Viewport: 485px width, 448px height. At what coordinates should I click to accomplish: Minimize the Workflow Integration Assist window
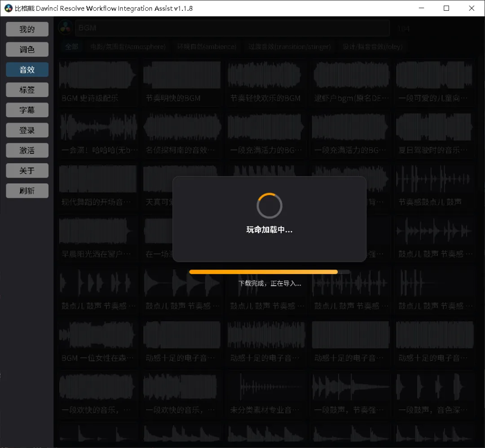click(x=421, y=8)
